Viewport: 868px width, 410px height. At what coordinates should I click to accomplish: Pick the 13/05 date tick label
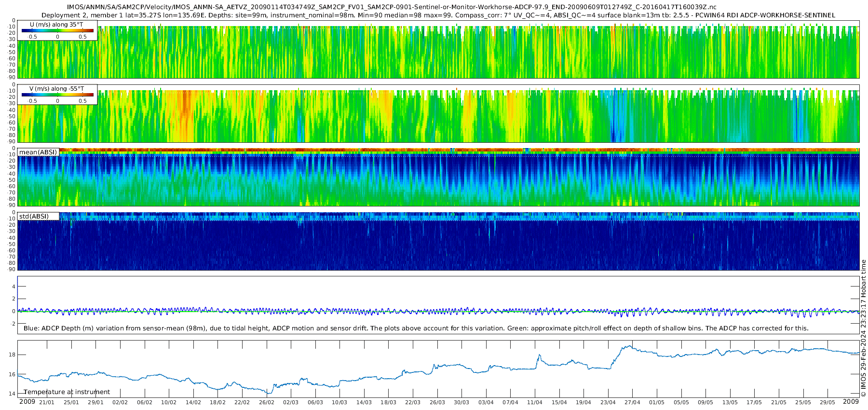point(730,402)
